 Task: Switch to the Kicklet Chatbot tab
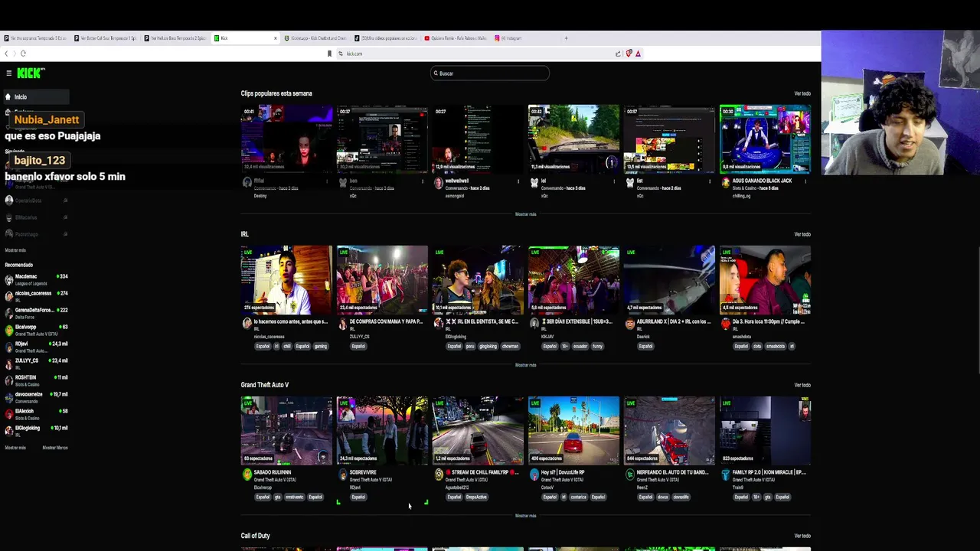(316, 38)
